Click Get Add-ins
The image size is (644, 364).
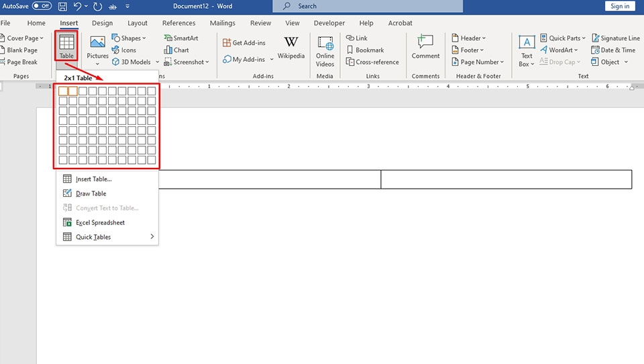[244, 43]
